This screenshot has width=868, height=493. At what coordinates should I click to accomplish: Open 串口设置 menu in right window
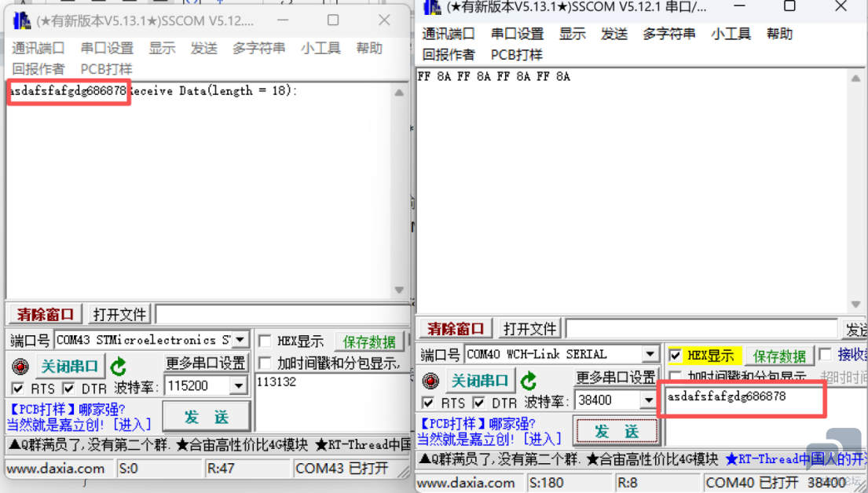[517, 34]
